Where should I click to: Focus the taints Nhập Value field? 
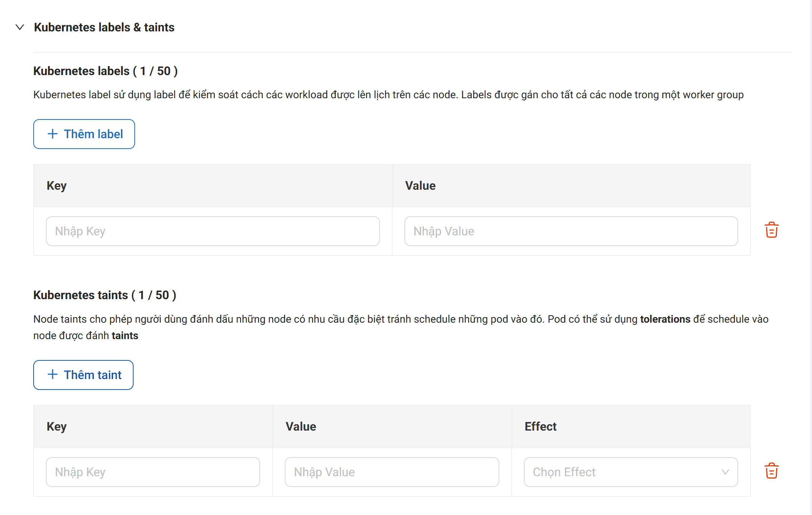click(x=392, y=472)
